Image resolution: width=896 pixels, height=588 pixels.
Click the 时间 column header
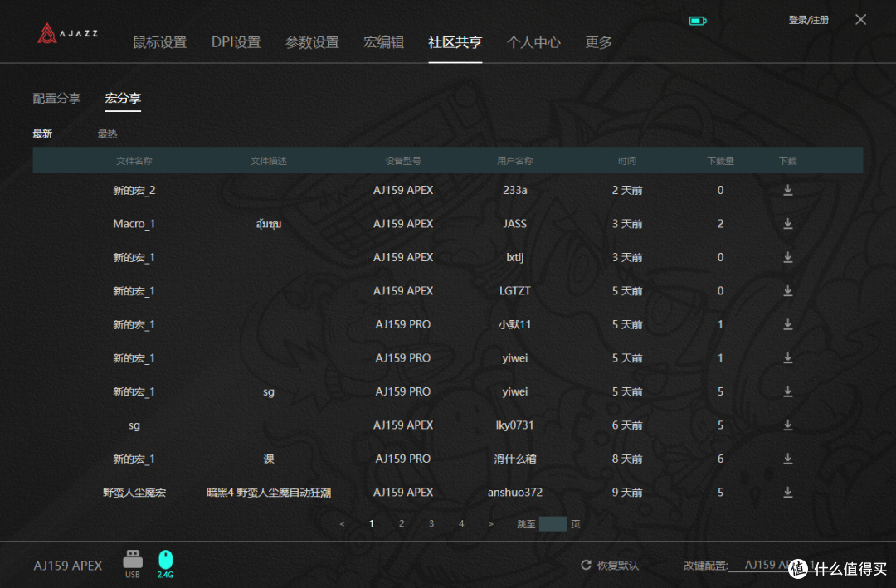click(627, 161)
